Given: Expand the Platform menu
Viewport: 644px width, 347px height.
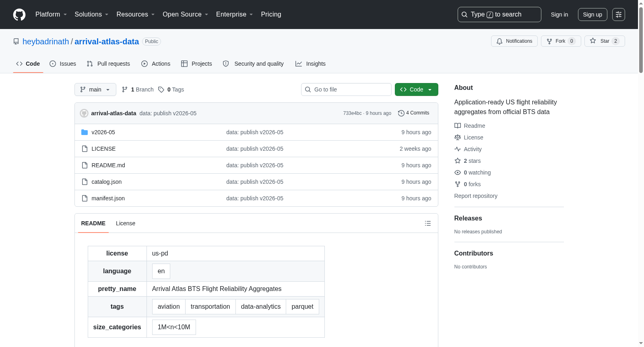Looking at the screenshot, I should (51, 15).
